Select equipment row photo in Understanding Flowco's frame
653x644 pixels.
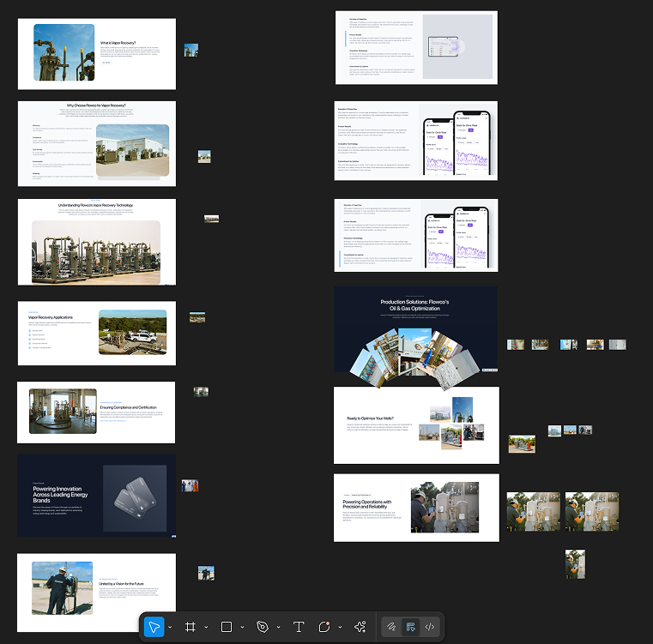pyautogui.click(x=96, y=252)
